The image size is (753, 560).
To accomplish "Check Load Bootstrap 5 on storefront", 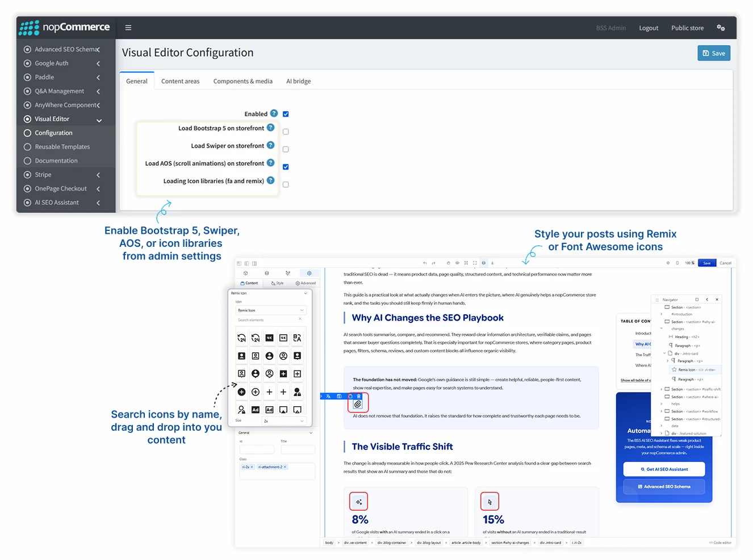I will [x=286, y=132].
